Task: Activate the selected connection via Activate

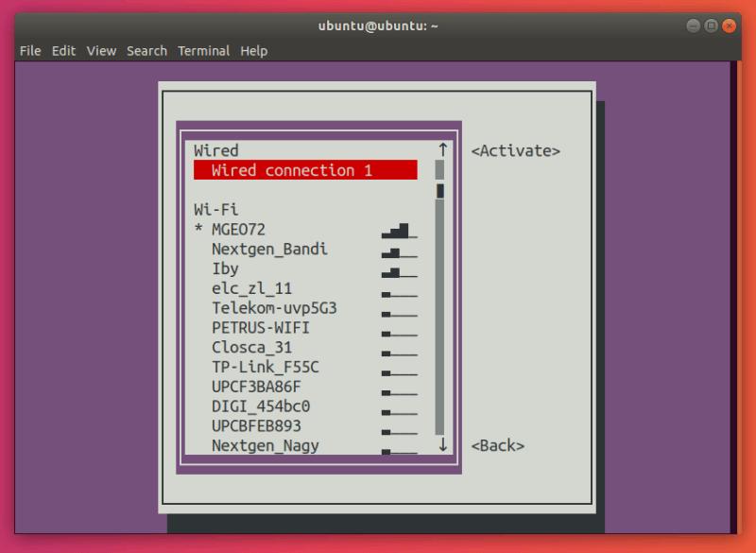Action: click(x=514, y=149)
